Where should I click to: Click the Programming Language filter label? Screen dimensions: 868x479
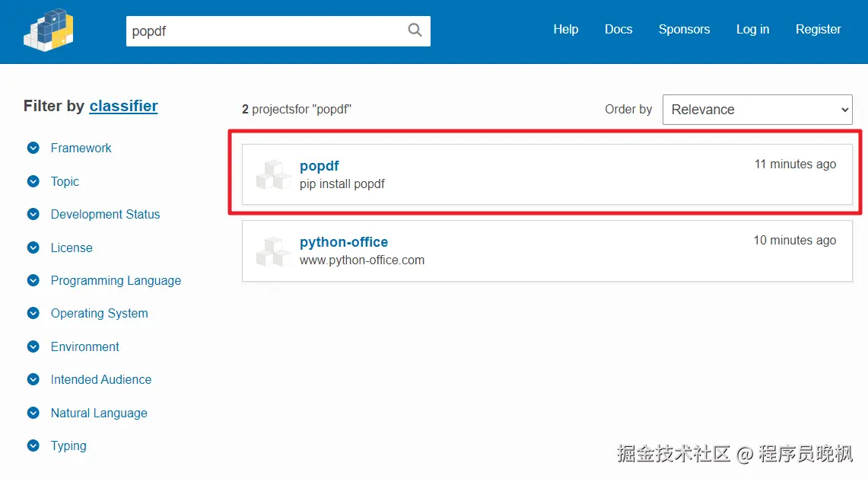116,280
